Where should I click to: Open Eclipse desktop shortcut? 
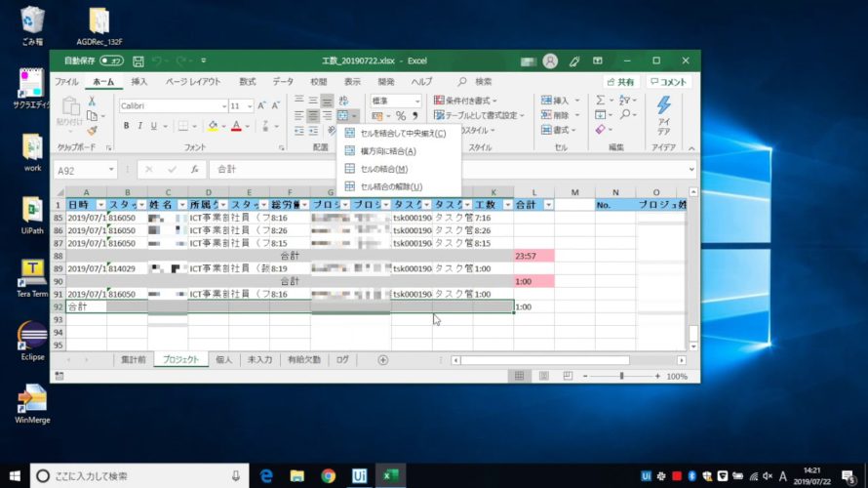point(32,341)
